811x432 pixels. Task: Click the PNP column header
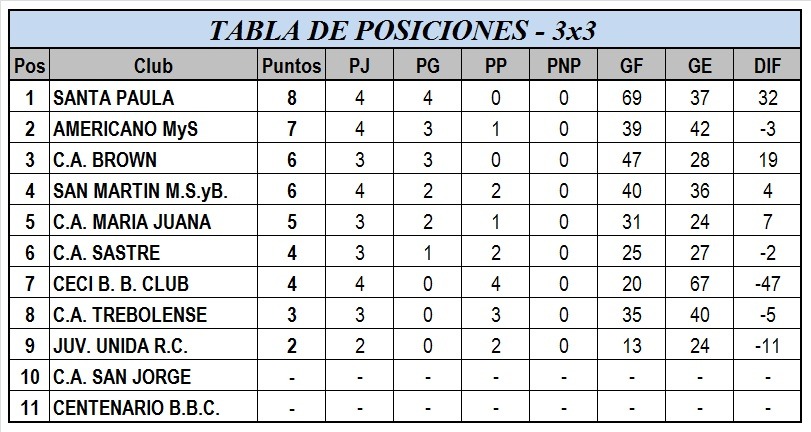coord(563,66)
